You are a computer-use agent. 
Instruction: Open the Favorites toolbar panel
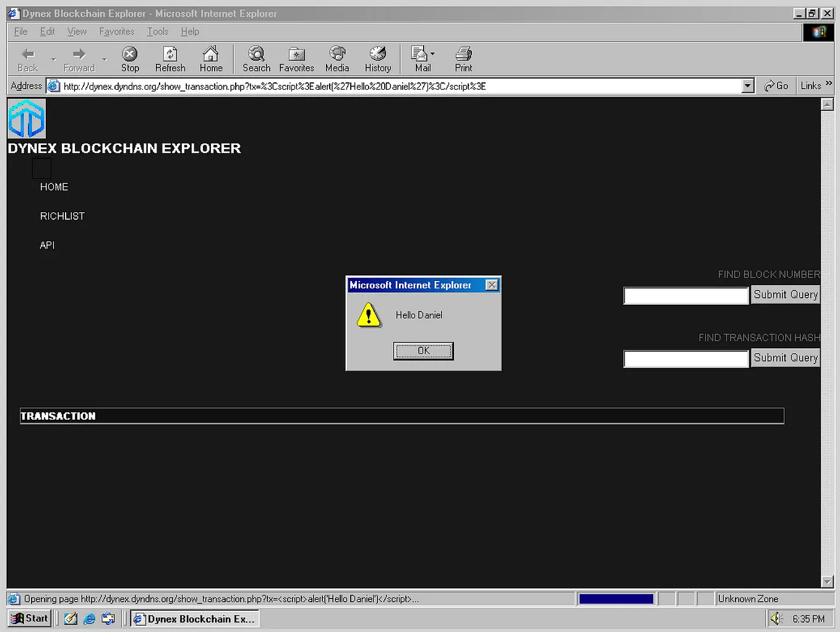tap(296, 59)
